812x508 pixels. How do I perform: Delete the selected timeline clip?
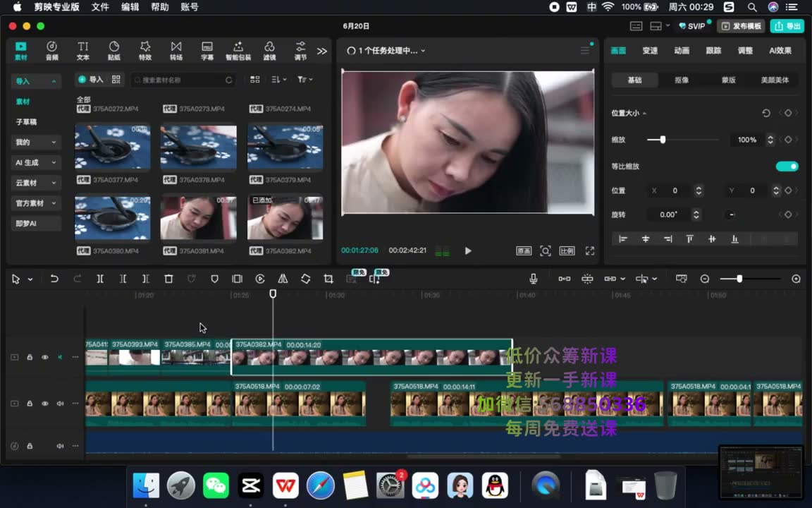point(168,279)
